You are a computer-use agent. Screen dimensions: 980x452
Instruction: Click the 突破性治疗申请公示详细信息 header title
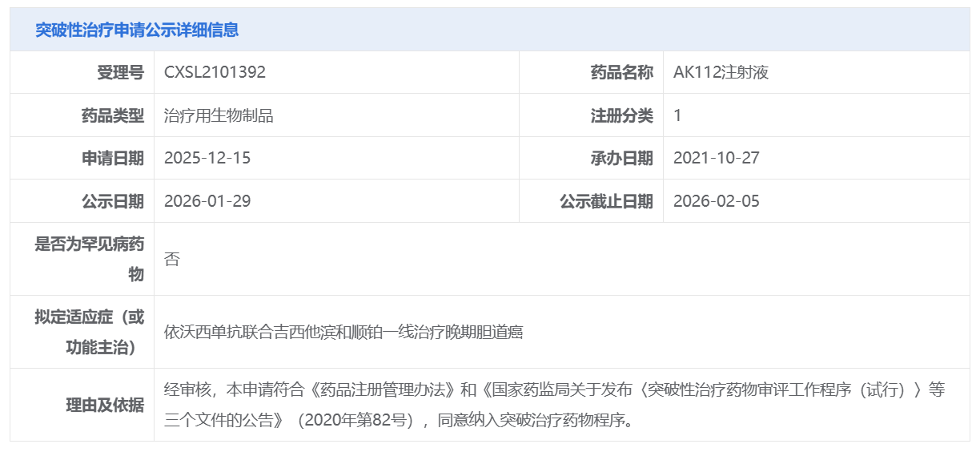pyautogui.click(x=137, y=30)
